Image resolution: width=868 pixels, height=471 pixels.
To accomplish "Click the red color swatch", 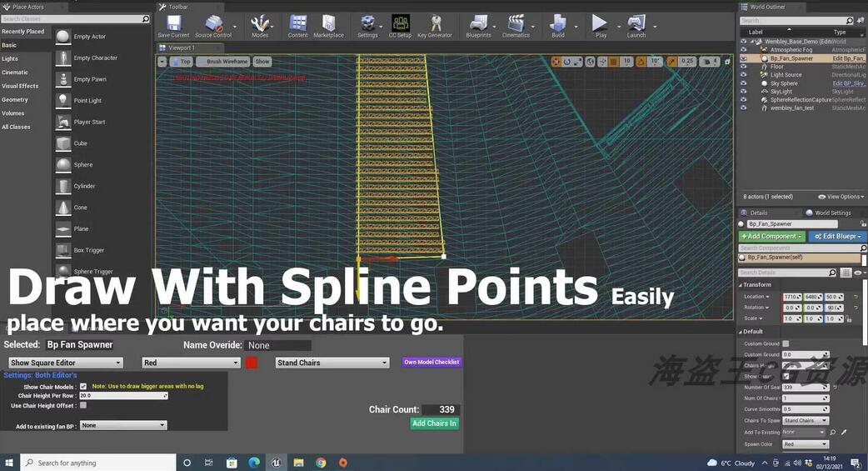I will [x=252, y=363].
